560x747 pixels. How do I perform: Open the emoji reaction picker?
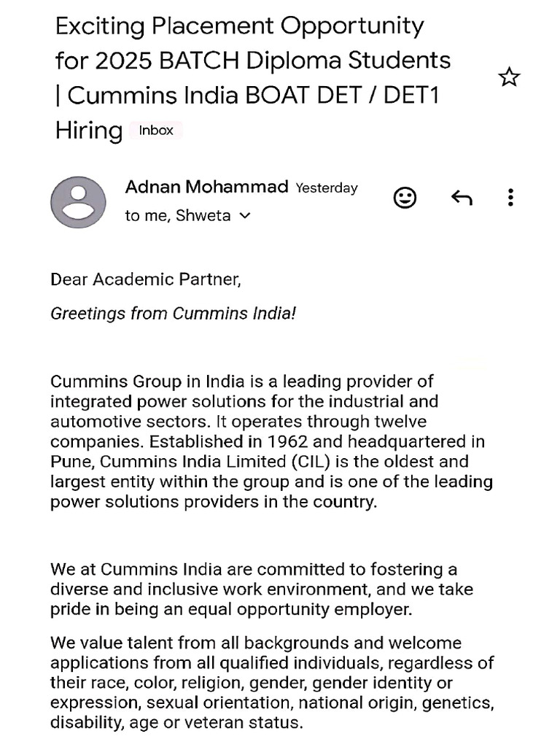click(405, 198)
